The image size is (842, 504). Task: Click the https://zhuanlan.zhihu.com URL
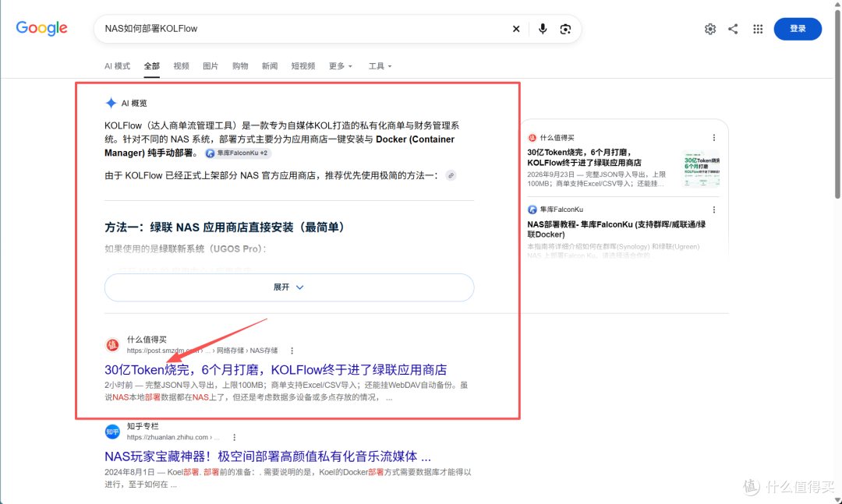point(173,438)
